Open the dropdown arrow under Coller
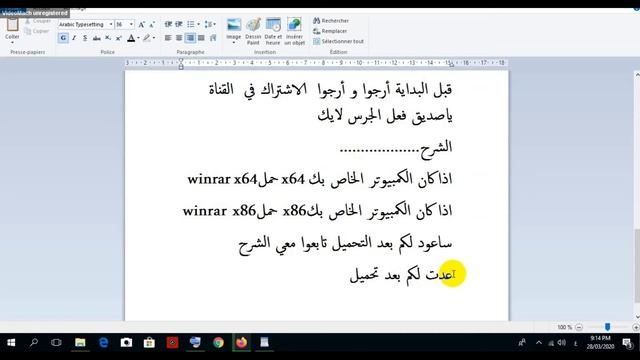 pyautogui.click(x=12, y=42)
